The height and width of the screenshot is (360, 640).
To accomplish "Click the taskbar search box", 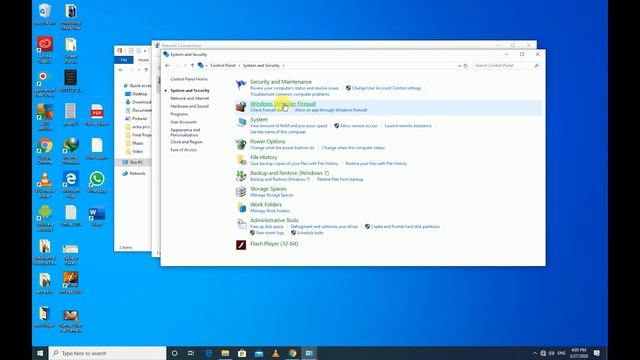I will point(107,353).
